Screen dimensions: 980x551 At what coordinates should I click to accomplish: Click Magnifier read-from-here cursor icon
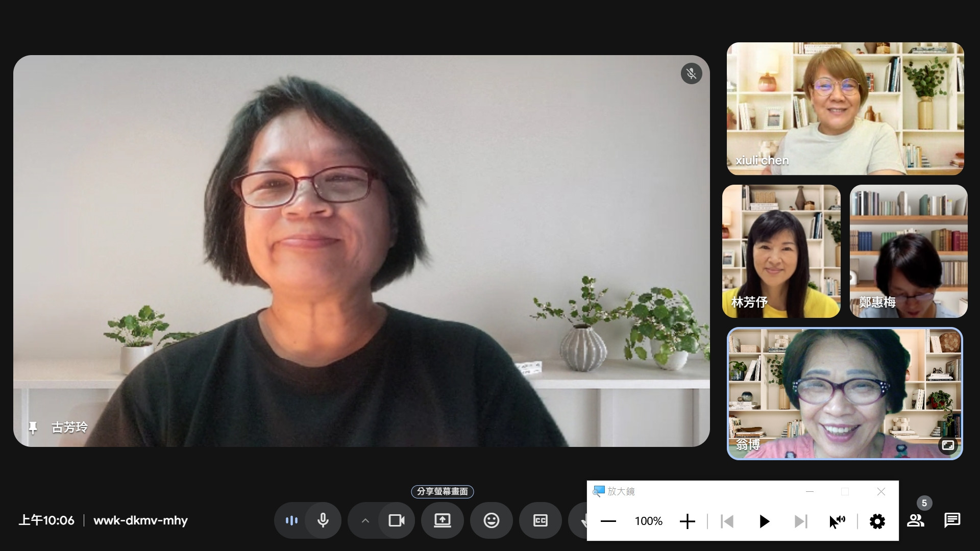(x=837, y=521)
